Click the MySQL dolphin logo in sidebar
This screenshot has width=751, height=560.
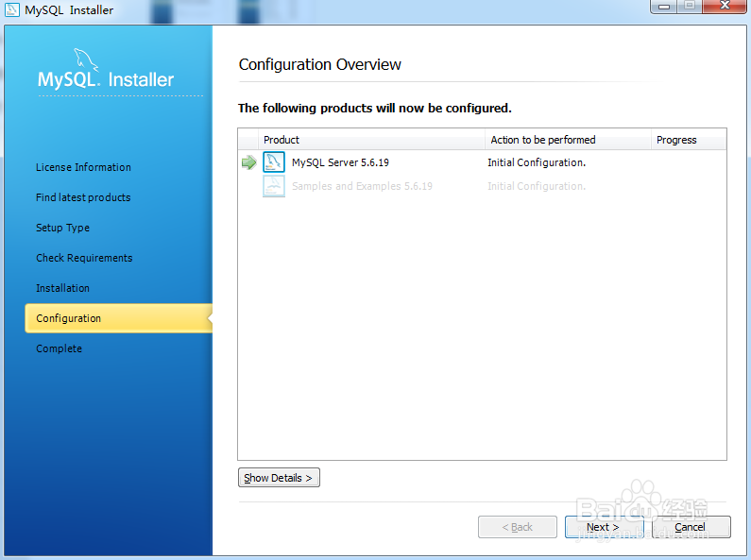pyautogui.click(x=86, y=59)
